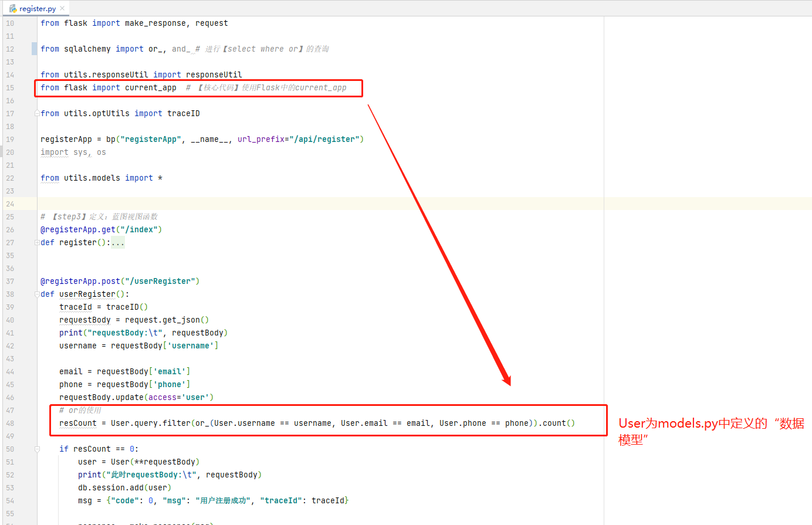The height and width of the screenshot is (525, 812).
Task: Click the "requestBody:\t" string on line 41
Action: [x=125, y=333]
